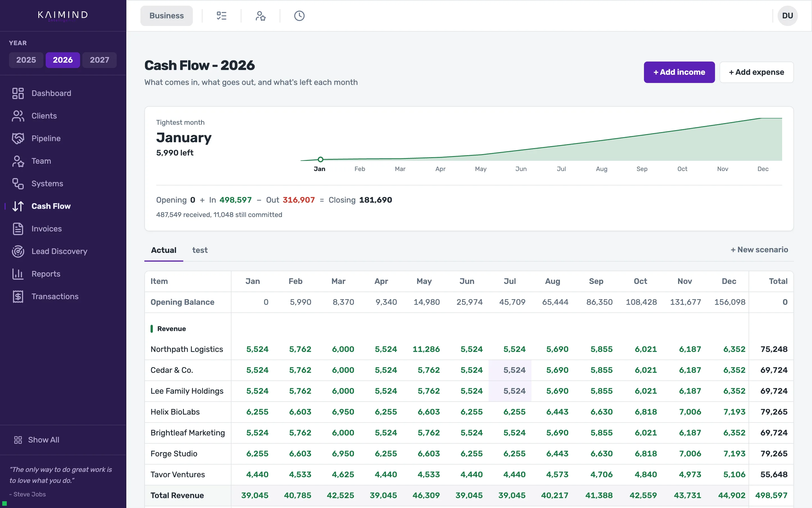This screenshot has height=508, width=812.
Task: Click the Kaimind logo
Action: coord(63,16)
